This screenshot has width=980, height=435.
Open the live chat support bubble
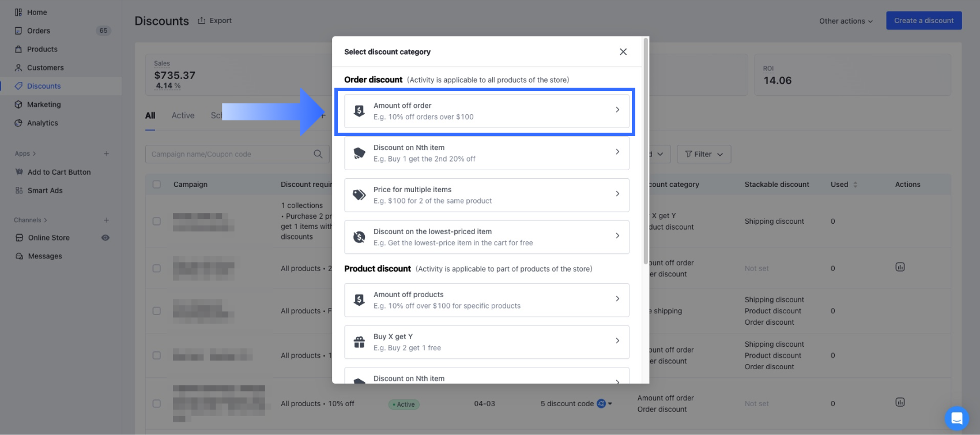click(956, 418)
